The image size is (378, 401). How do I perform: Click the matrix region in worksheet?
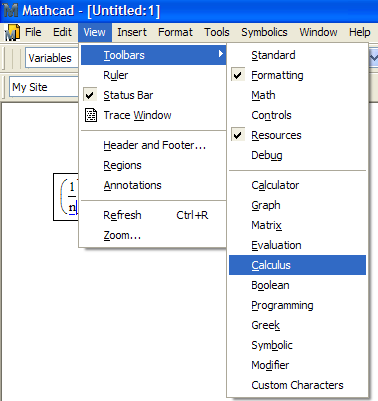pos(66,197)
